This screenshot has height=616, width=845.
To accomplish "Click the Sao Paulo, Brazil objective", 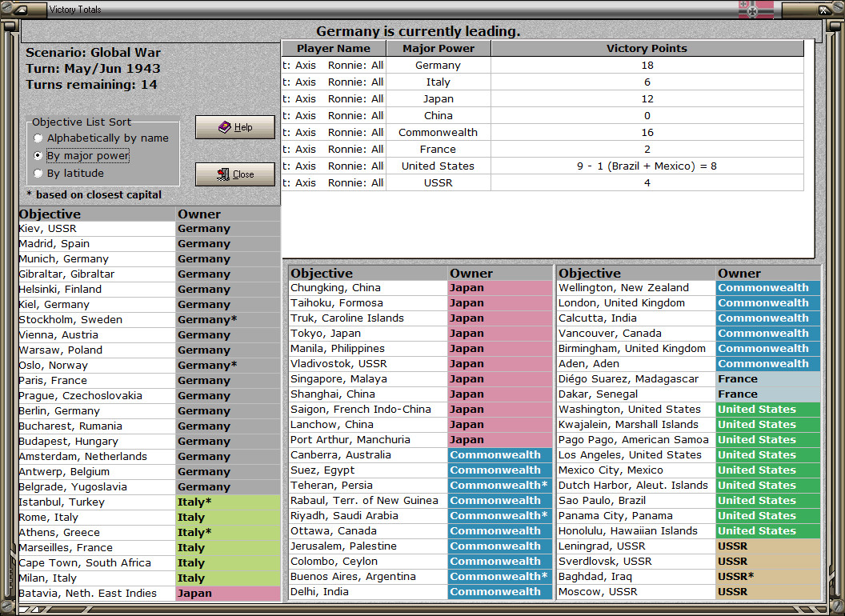I will pos(636,500).
